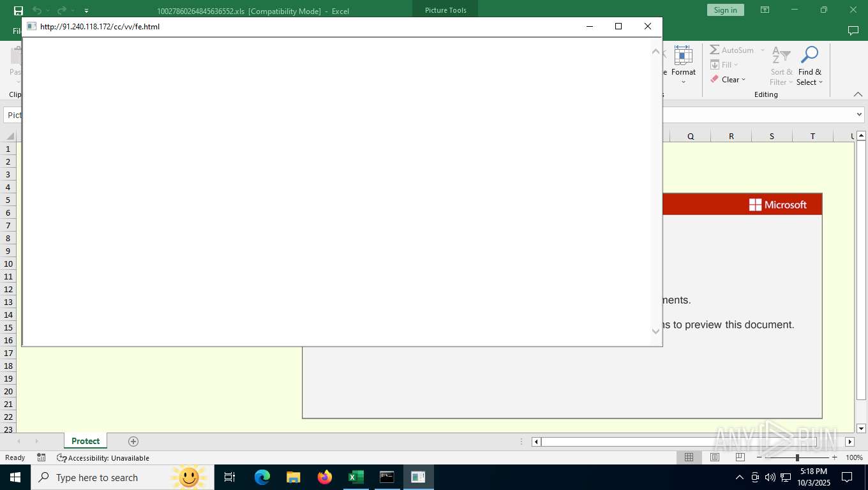This screenshot has width=868, height=490.
Task: Select column R header
Action: (x=731, y=136)
